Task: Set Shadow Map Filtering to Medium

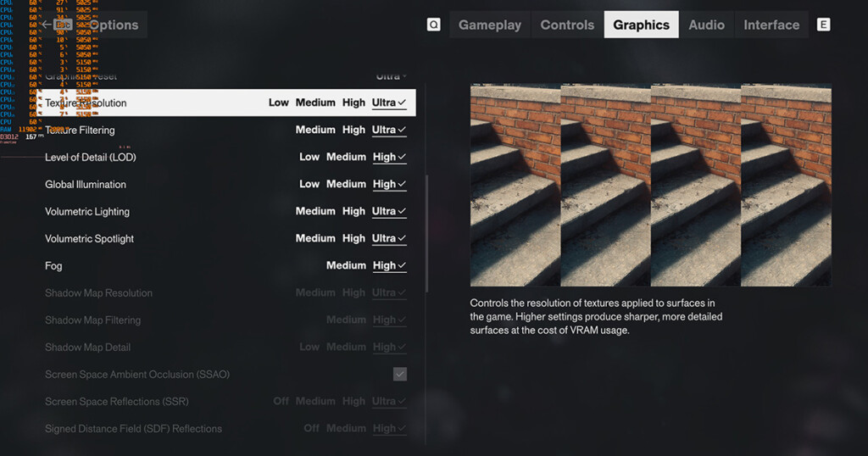Action: pyautogui.click(x=346, y=320)
